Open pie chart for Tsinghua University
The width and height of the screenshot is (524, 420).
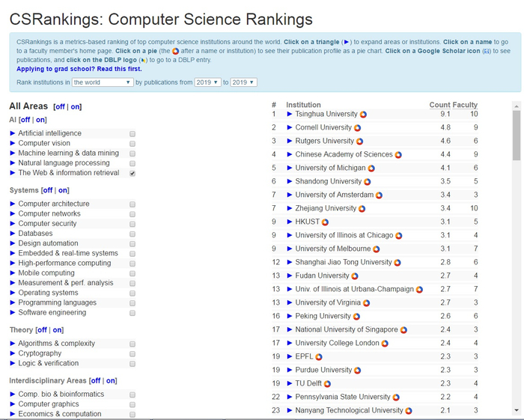click(x=363, y=115)
